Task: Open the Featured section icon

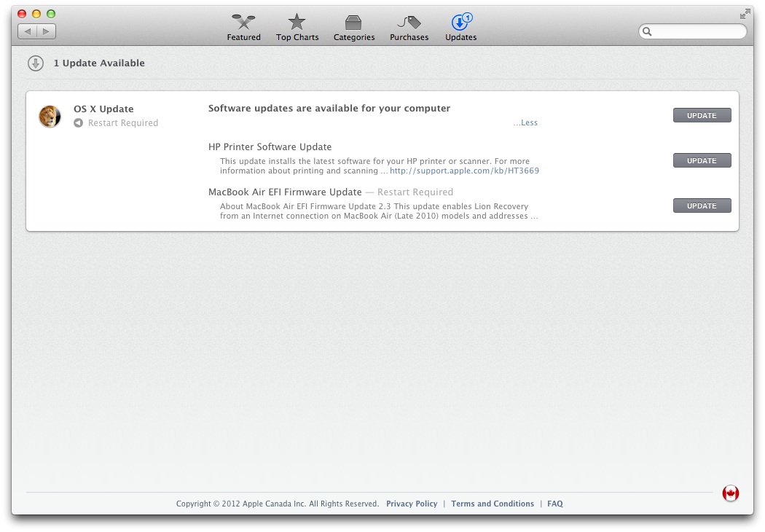Action: coord(243,22)
